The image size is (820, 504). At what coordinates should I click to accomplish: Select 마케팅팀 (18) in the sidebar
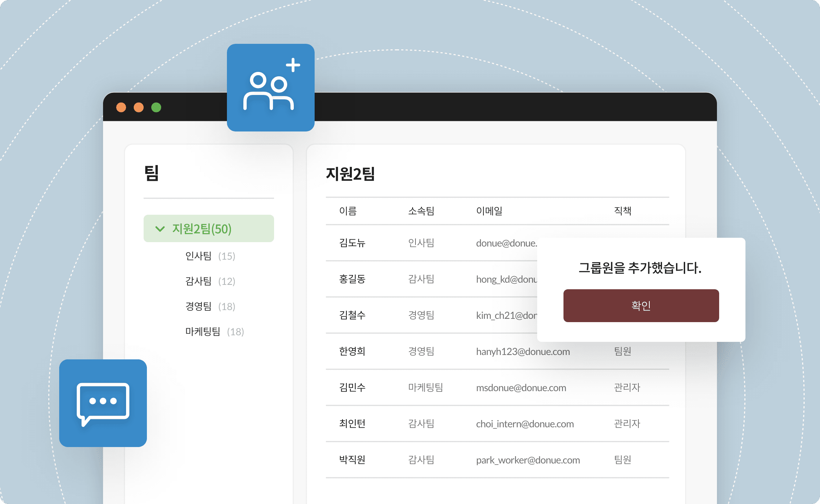pos(214,332)
